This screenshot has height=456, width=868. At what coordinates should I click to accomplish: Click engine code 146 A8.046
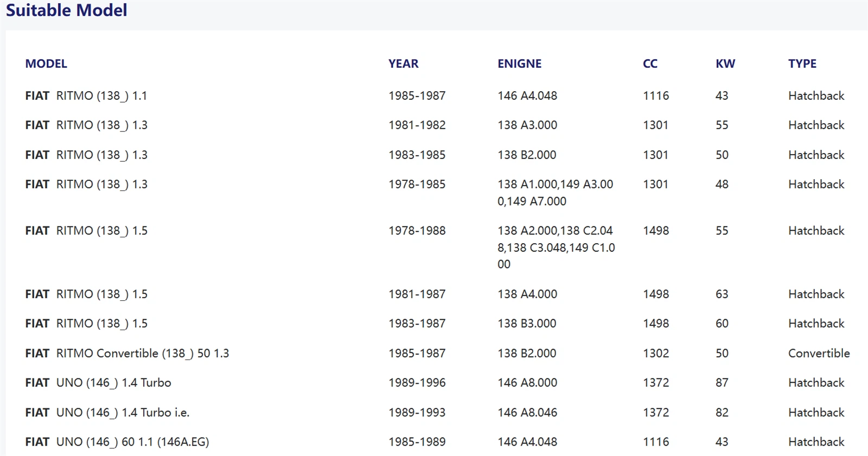point(527,413)
